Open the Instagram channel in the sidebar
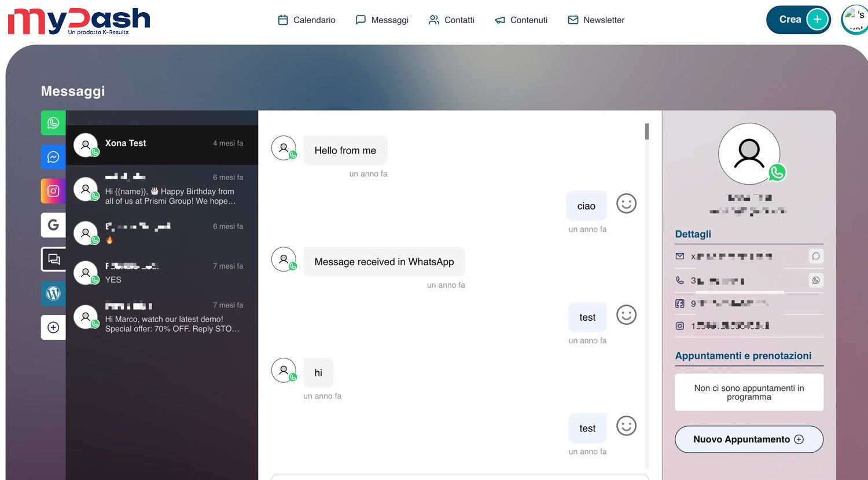Screen dimensions: 868x480 click(x=53, y=191)
